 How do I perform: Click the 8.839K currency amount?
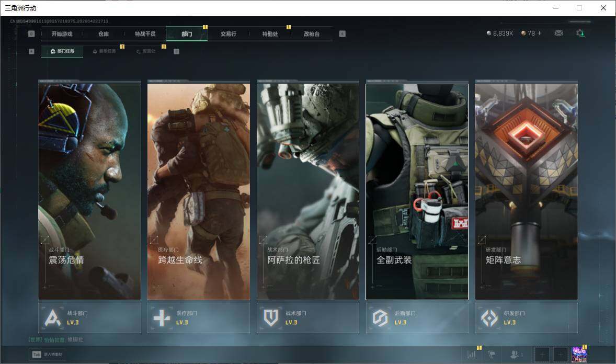click(x=503, y=33)
